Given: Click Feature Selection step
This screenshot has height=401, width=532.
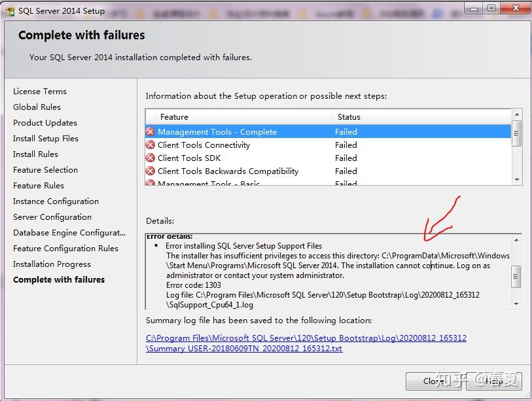Looking at the screenshot, I should (x=45, y=169).
